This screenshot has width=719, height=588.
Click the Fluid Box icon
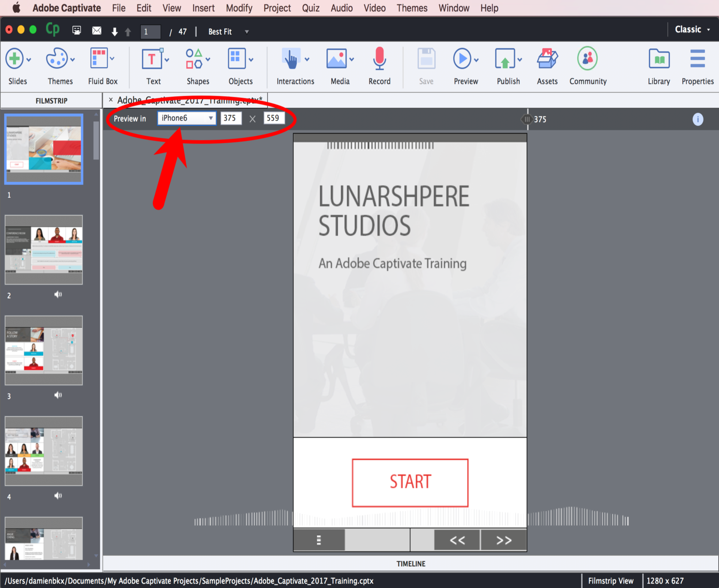(x=99, y=58)
